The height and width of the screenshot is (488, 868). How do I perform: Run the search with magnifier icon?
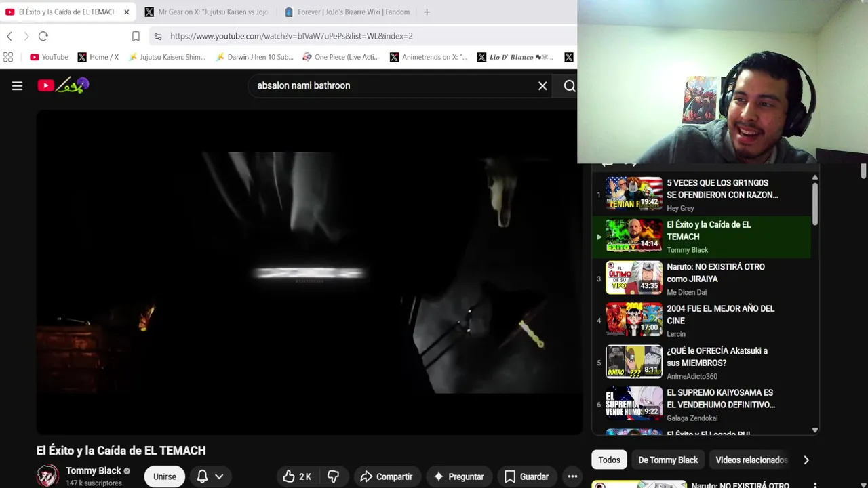coord(570,86)
